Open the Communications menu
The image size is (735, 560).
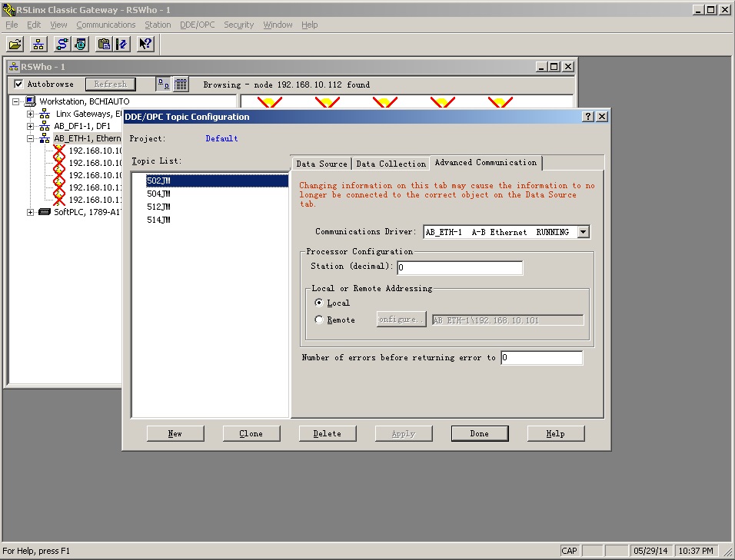click(106, 25)
